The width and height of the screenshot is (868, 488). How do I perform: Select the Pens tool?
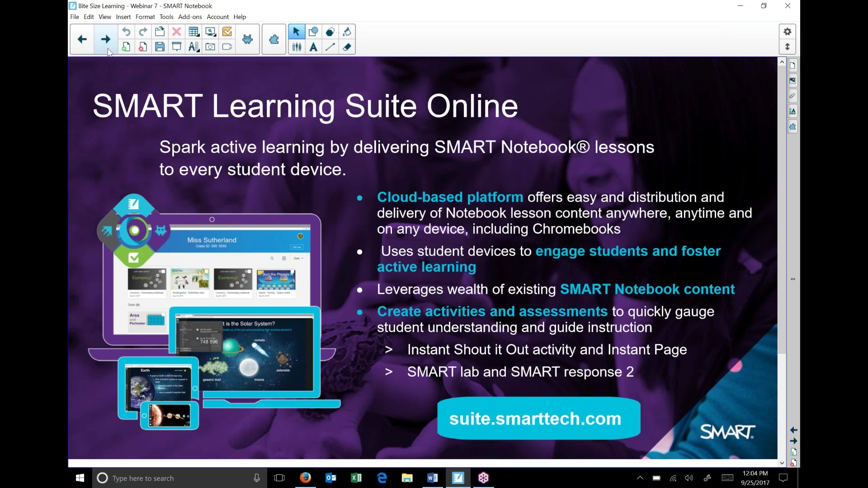296,47
